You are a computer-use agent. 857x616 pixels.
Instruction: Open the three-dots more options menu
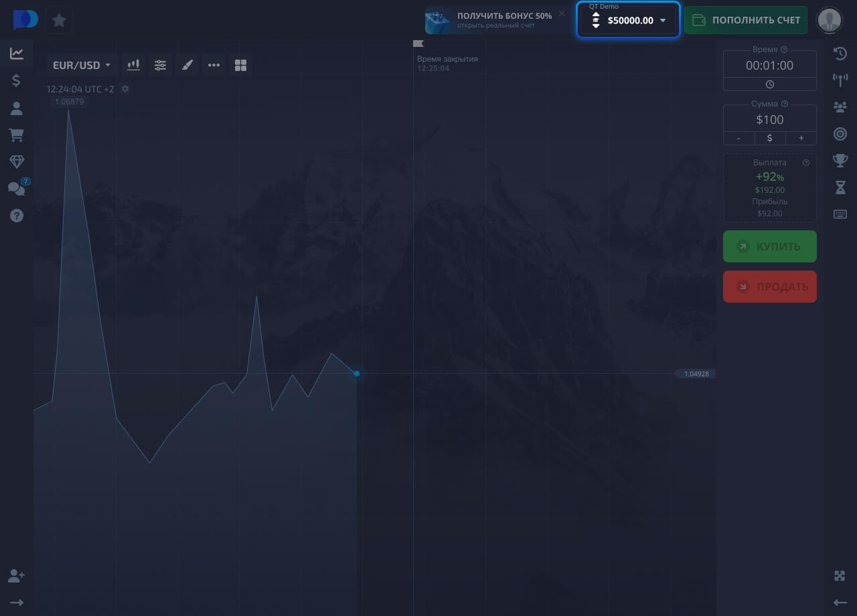[x=214, y=65]
